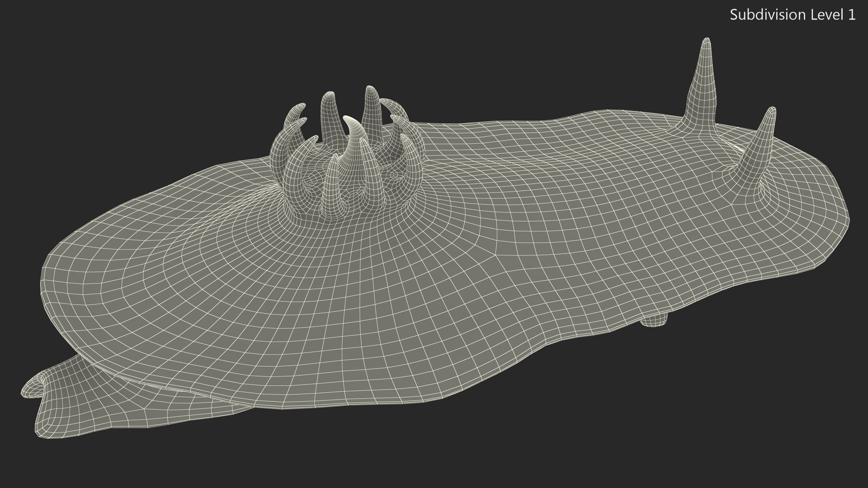Select the number 1 in the label
Image resolution: width=868 pixels, height=488 pixels.
click(852, 15)
